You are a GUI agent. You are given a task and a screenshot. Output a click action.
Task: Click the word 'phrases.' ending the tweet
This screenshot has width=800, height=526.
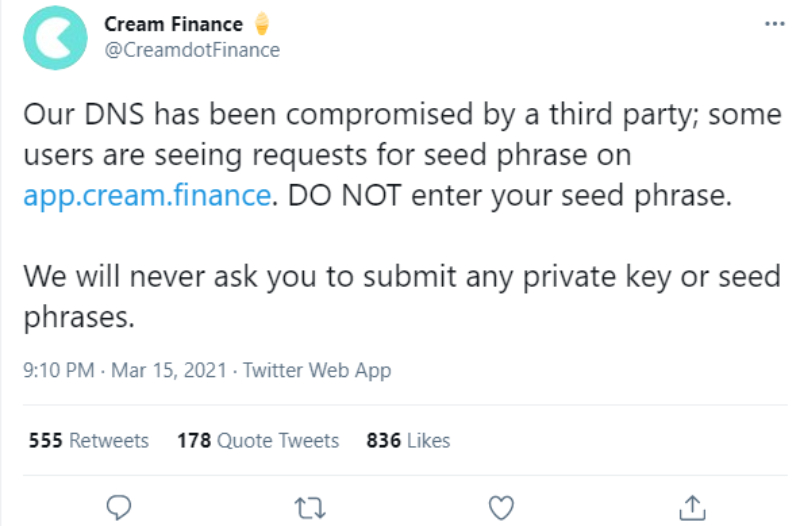[x=76, y=316]
